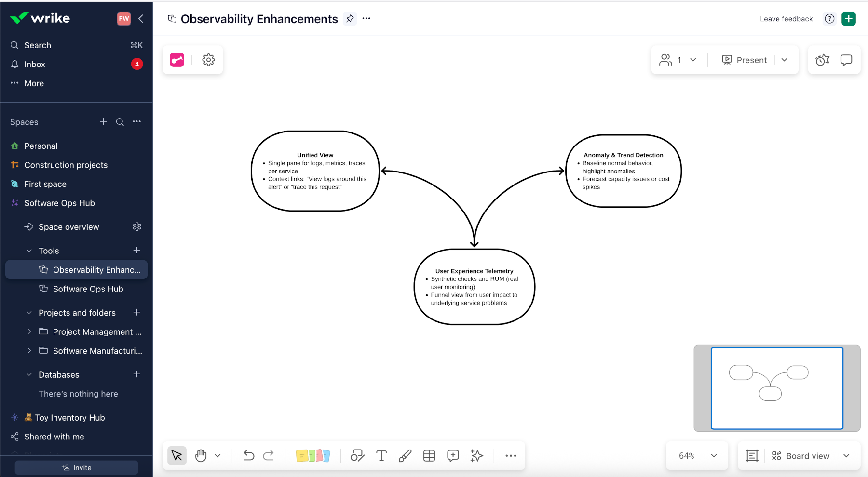Viewport: 868px width, 477px height.
Task: Collapse the left sidebar
Action: pos(141,19)
